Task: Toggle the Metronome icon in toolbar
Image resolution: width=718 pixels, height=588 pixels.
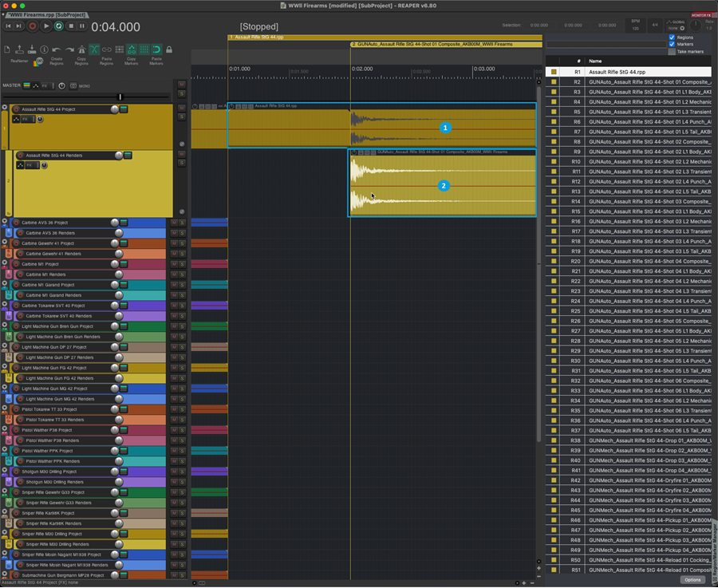Action: coord(81,49)
